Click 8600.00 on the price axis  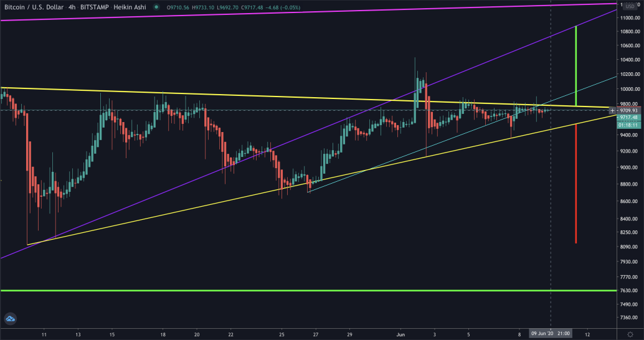629,201
